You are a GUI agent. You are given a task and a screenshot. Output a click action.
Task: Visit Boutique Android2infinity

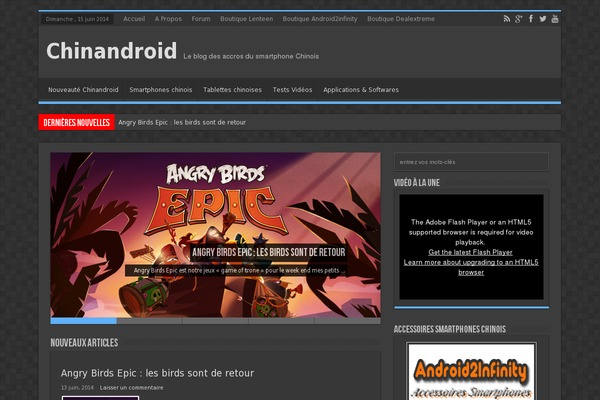pyautogui.click(x=320, y=19)
